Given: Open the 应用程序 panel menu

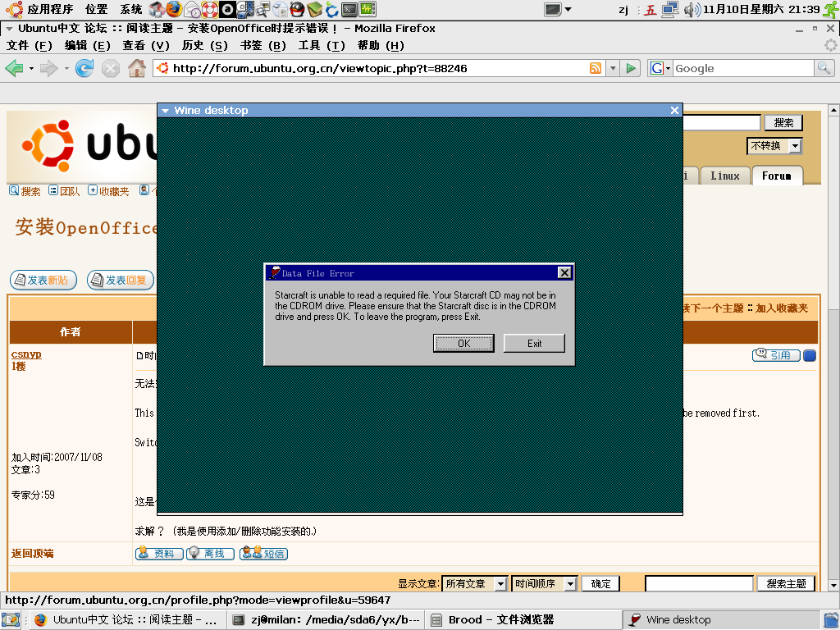Looking at the screenshot, I should pyautogui.click(x=50, y=9).
